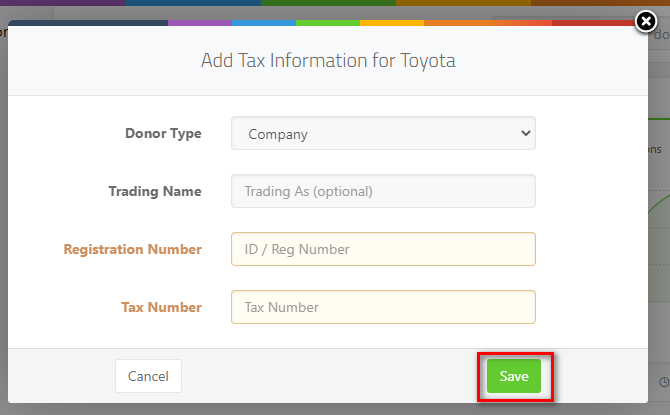
Task: Click the chevron arrow in Donor Type select
Action: pyautogui.click(x=526, y=133)
